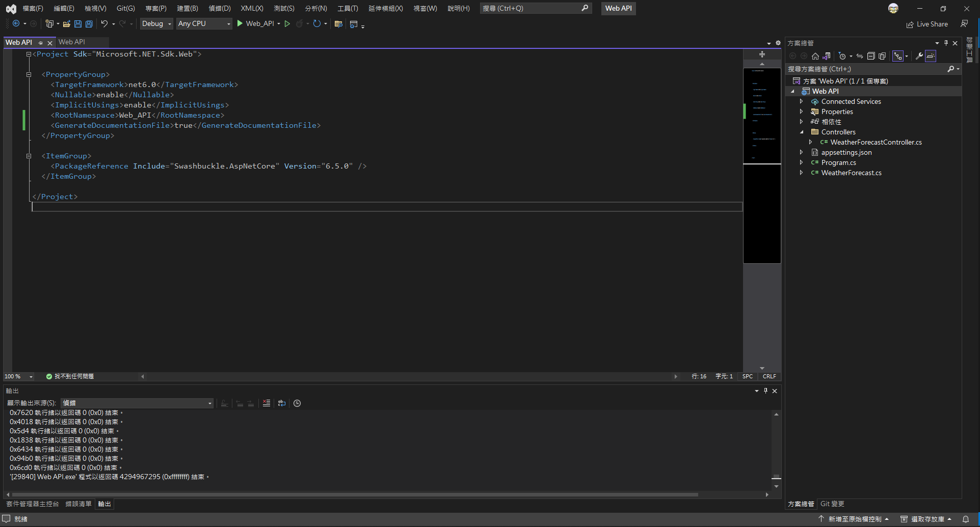This screenshot has height=527, width=980.
Task: Click the show all files icon
Action: [882, 56]
